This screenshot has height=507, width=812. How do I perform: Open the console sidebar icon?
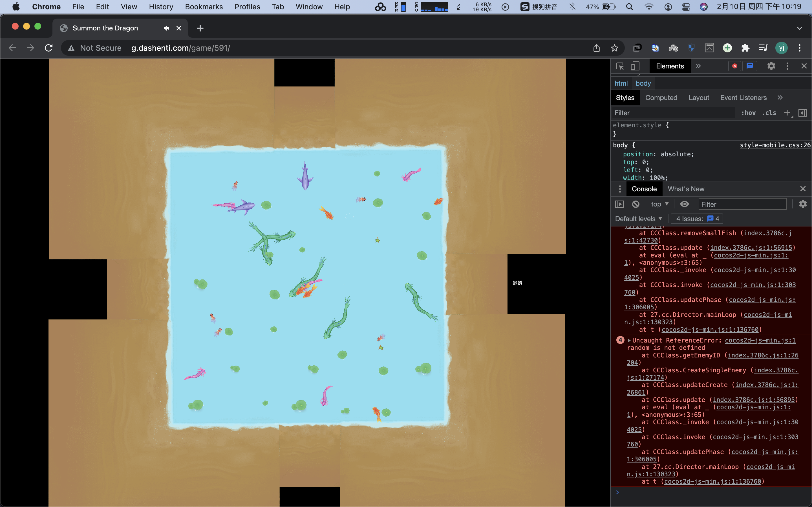point(619,204)
